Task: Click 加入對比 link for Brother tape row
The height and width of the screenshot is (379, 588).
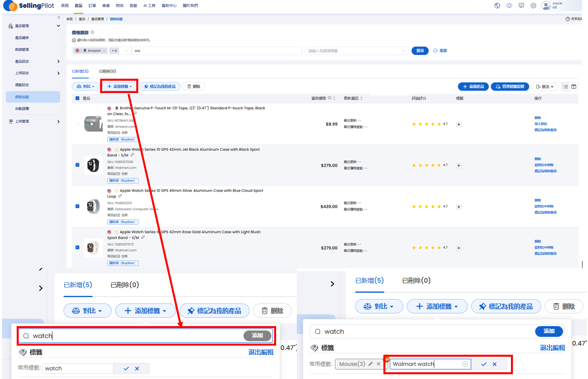Action: [x=541, y=124]
